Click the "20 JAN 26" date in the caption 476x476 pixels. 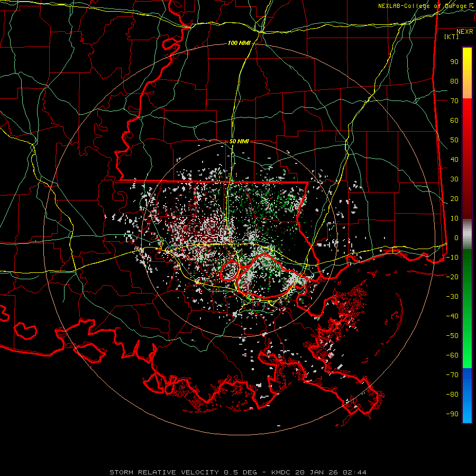click(x=316, y=472)
